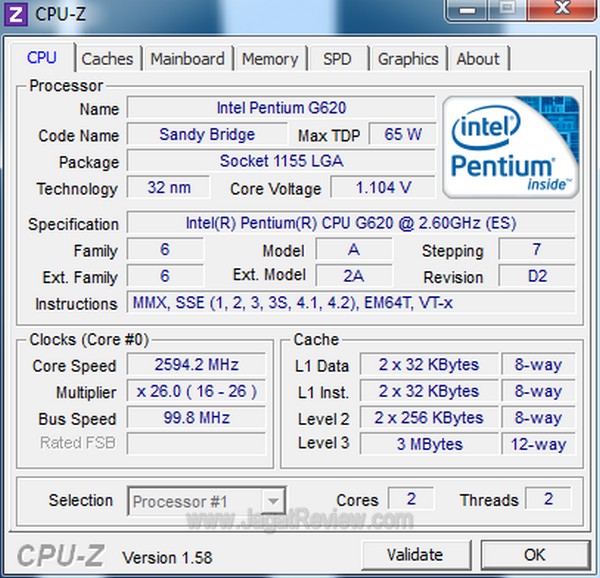The height and width of the screenshot is (578, 600).
Task: Click the Ext. Model value 2A
Action: click(x=354, y=276)
